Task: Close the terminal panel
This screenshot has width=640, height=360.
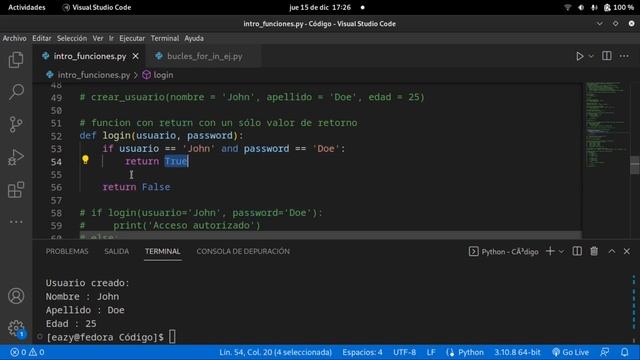Action: tap(627, 251)
